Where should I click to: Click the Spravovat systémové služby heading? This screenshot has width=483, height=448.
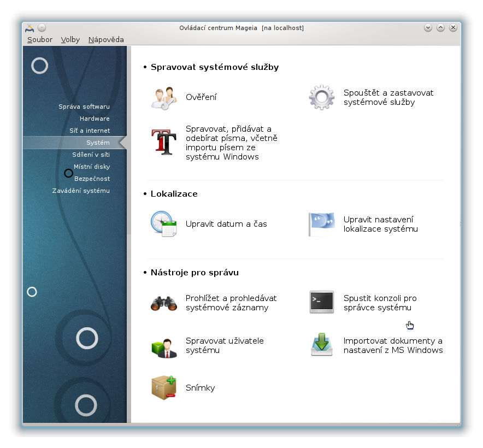[214, 67]
